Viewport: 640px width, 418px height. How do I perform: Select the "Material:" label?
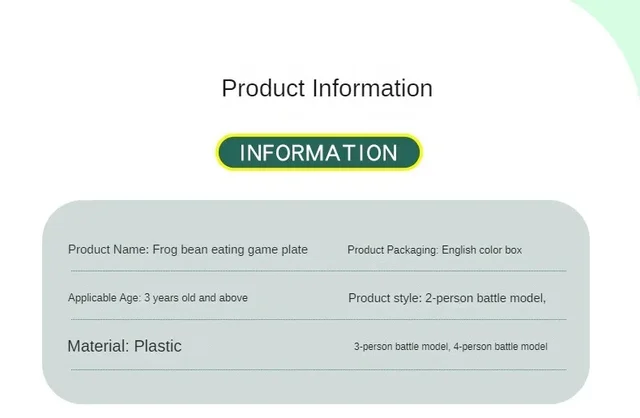[98, 346]
